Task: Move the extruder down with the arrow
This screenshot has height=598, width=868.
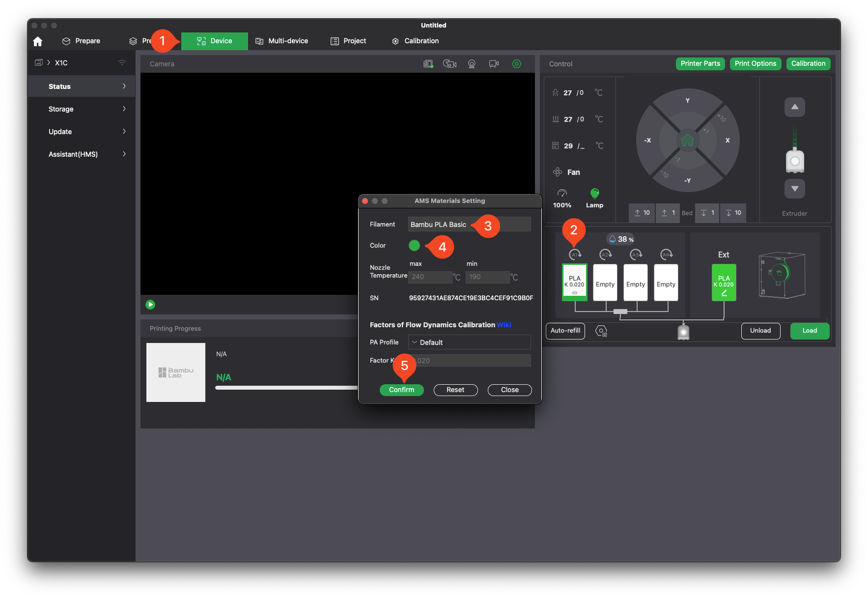Action: point(794,189)
